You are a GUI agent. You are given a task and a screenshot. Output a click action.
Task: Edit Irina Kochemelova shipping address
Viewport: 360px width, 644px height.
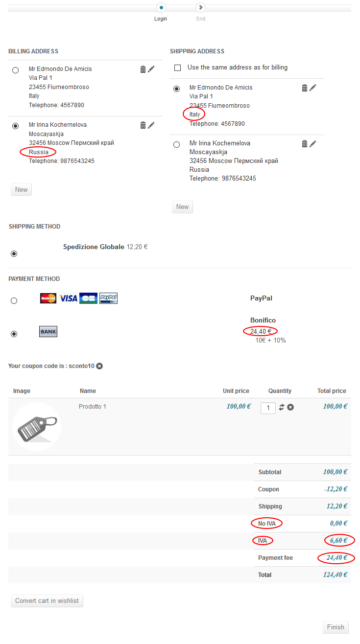coord(313,144)
